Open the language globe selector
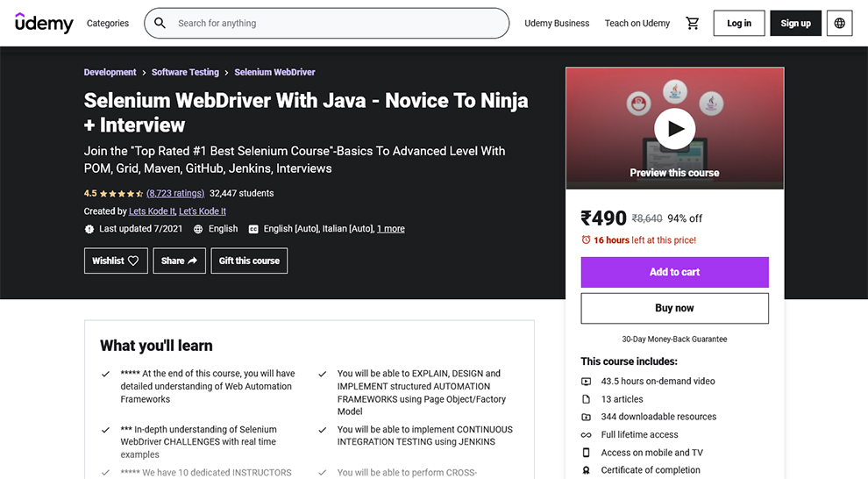 839,24
